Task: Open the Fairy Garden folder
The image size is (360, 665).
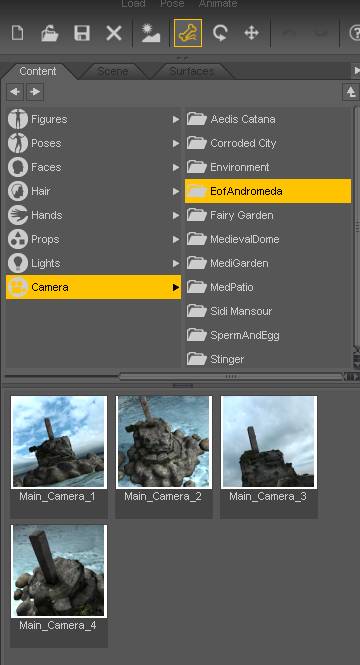Action: tap(268, 215)
